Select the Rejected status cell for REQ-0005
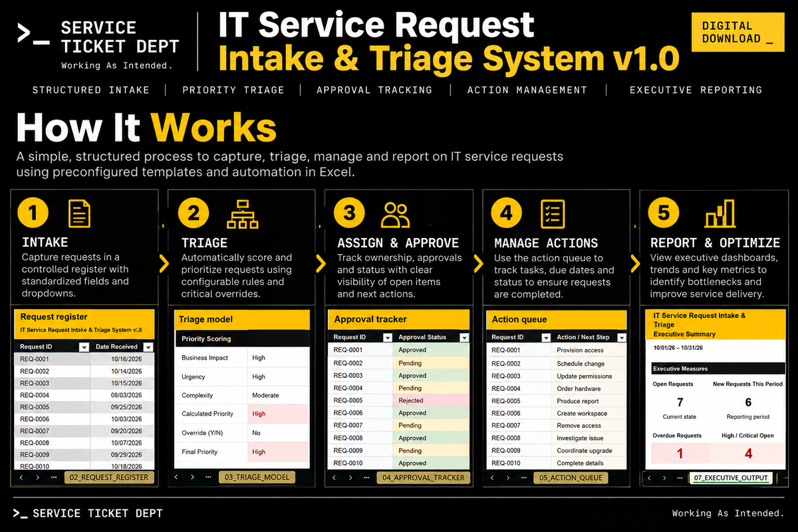Image resolution: width=798 pixels, height=532 pixels. coord(432,400)
